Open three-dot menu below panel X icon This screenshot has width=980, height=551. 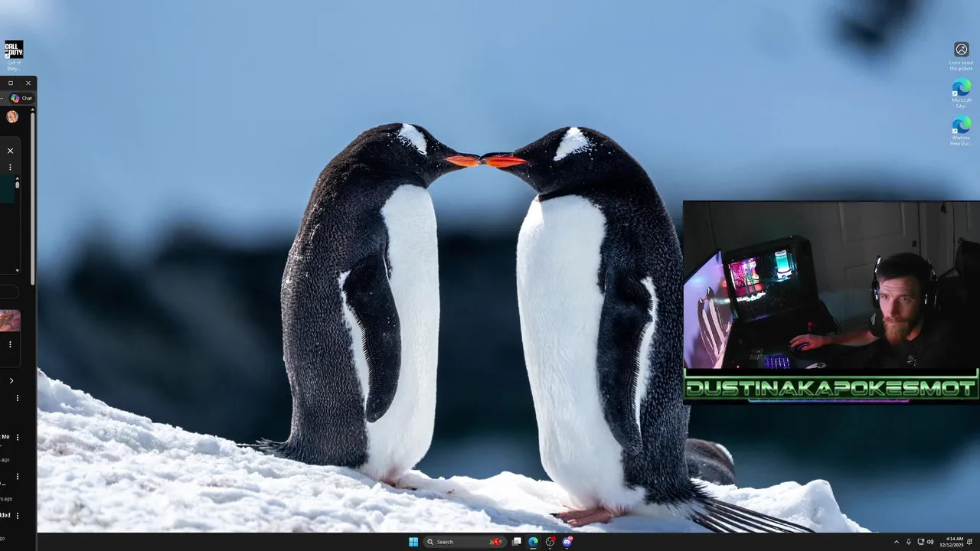[10, 167]
